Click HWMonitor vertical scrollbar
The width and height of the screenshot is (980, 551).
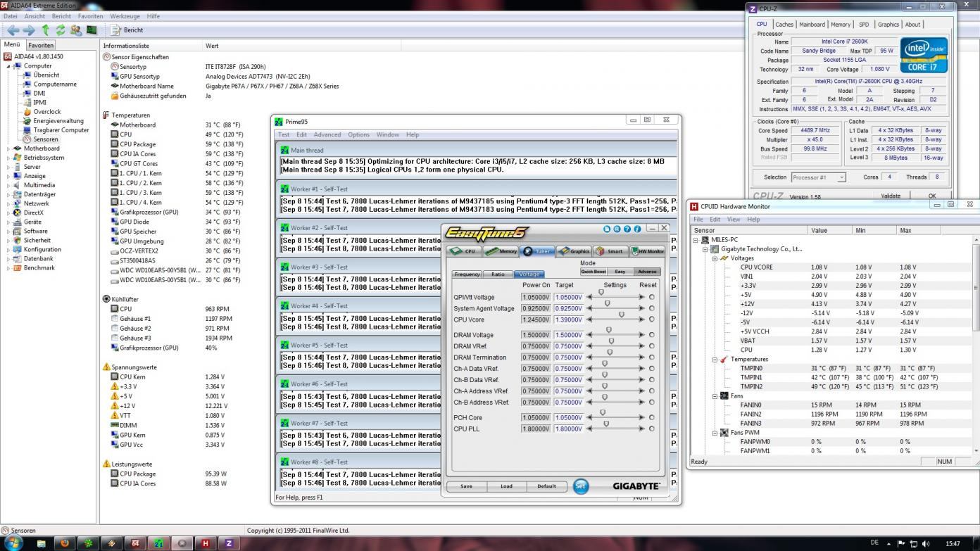click(976, 345)
